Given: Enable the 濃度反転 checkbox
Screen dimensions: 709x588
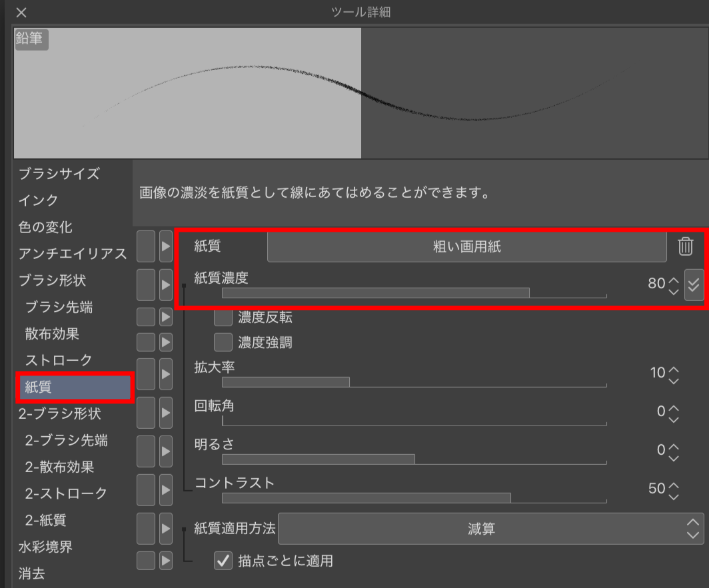Looking at the screenshot, I should [223, 317].
